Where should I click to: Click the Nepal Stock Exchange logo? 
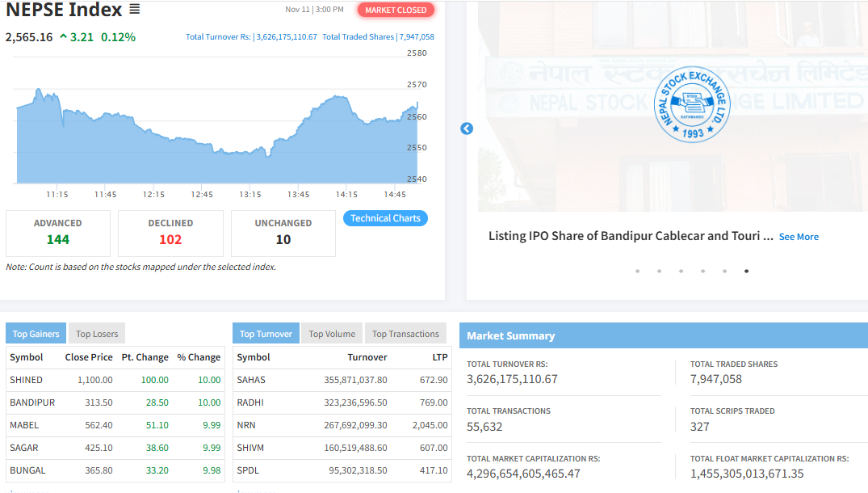[x=691, y=105]
